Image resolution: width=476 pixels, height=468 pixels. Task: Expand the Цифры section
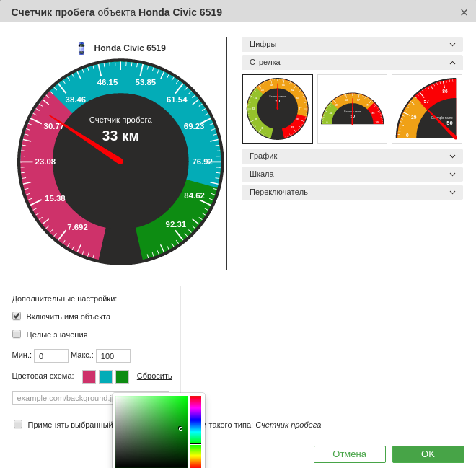pyautogui.click(x=352, y=44)
